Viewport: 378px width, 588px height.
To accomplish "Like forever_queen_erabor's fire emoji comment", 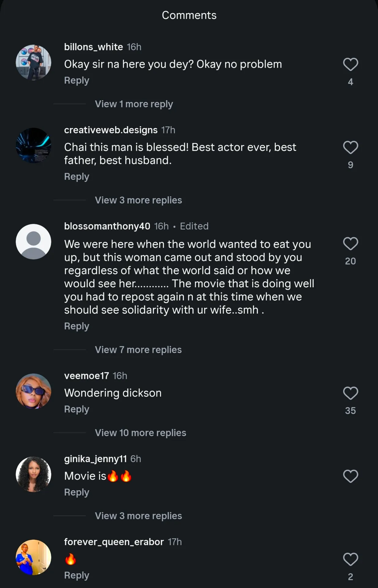I will (350, 559).
